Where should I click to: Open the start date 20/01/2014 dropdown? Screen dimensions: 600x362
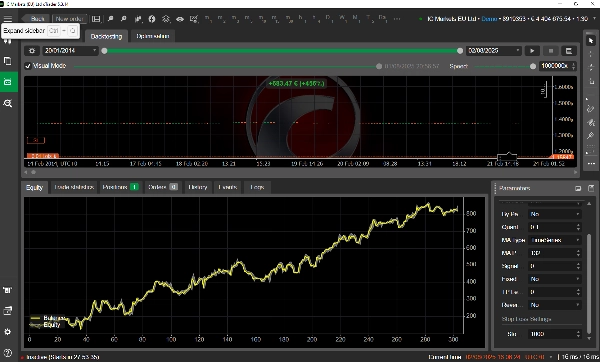click(70, 51)
